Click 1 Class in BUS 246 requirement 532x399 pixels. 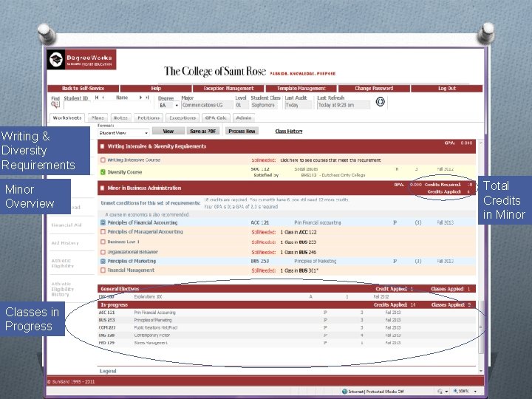coord(299,253)
